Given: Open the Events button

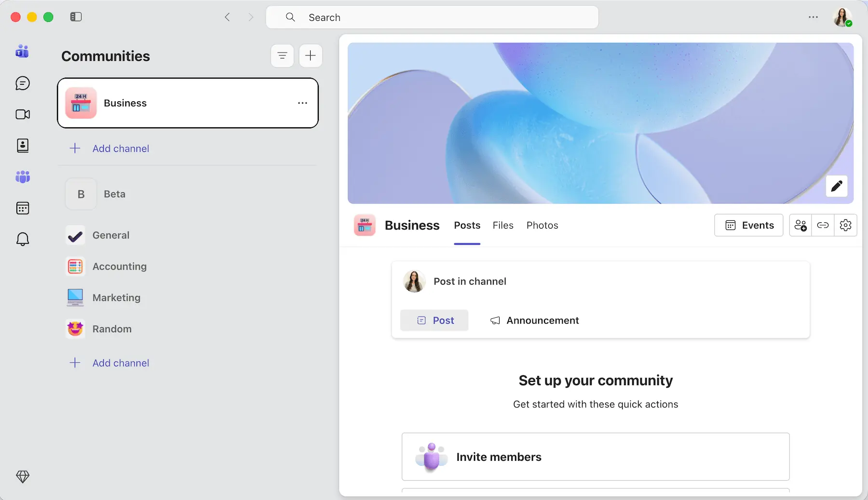Looking at the screenshot, I should tap(748, 225).
